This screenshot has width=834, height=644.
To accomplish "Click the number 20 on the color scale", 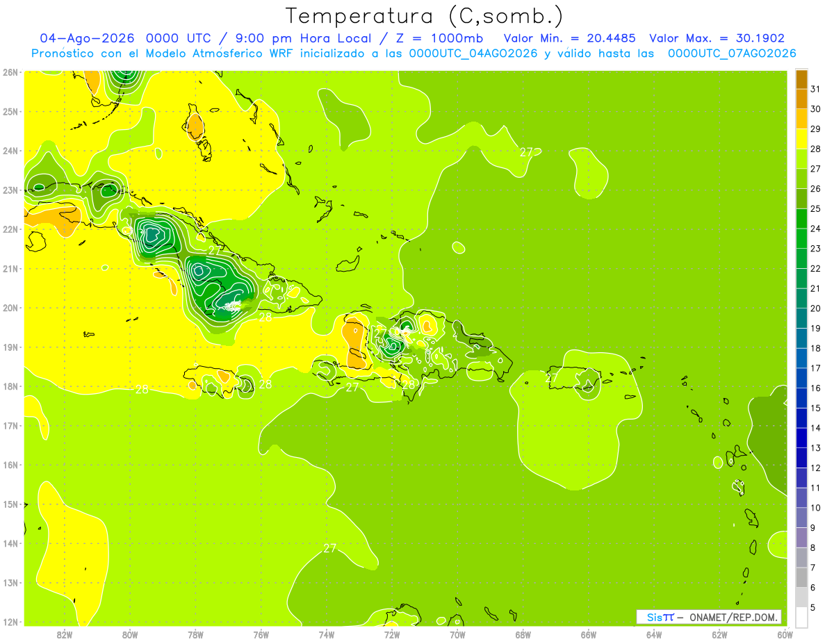I will pos(816,308).
